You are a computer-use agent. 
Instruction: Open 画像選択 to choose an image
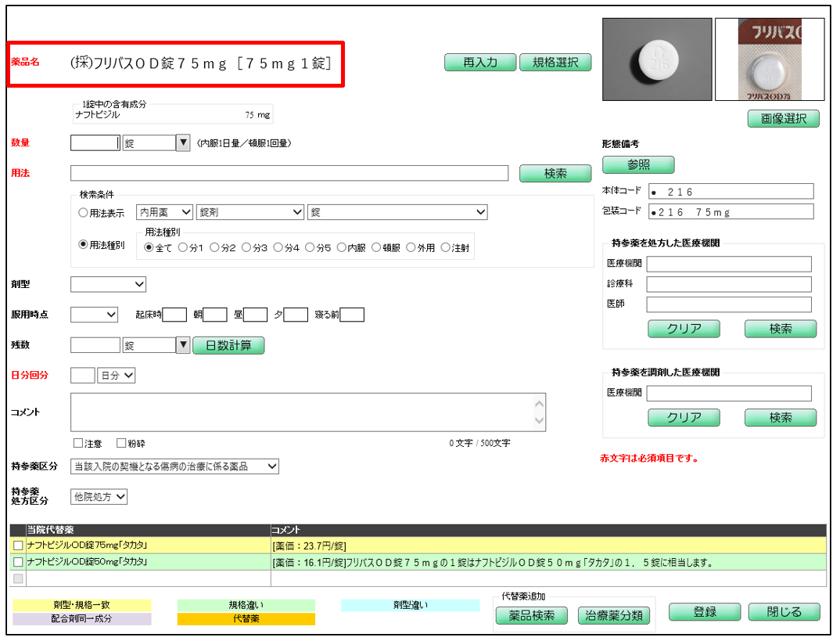coord(783,119)
